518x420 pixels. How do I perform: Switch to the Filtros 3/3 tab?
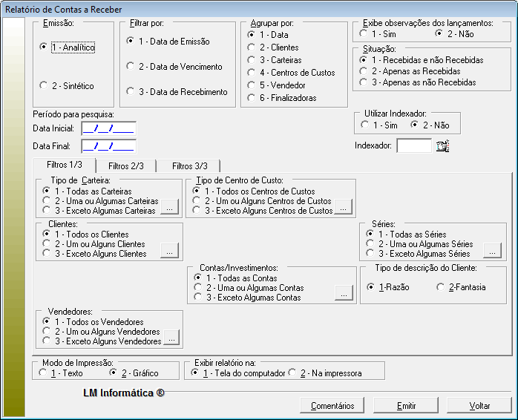[189, 165]
